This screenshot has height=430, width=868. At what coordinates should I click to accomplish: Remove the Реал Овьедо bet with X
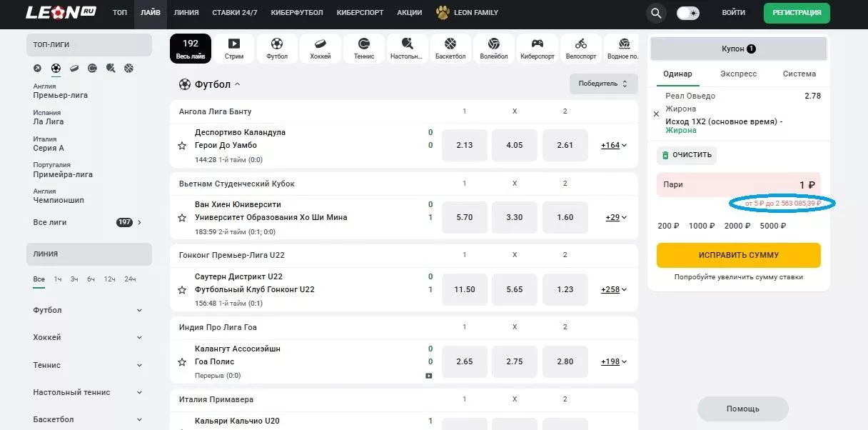[x=656, y=114]
